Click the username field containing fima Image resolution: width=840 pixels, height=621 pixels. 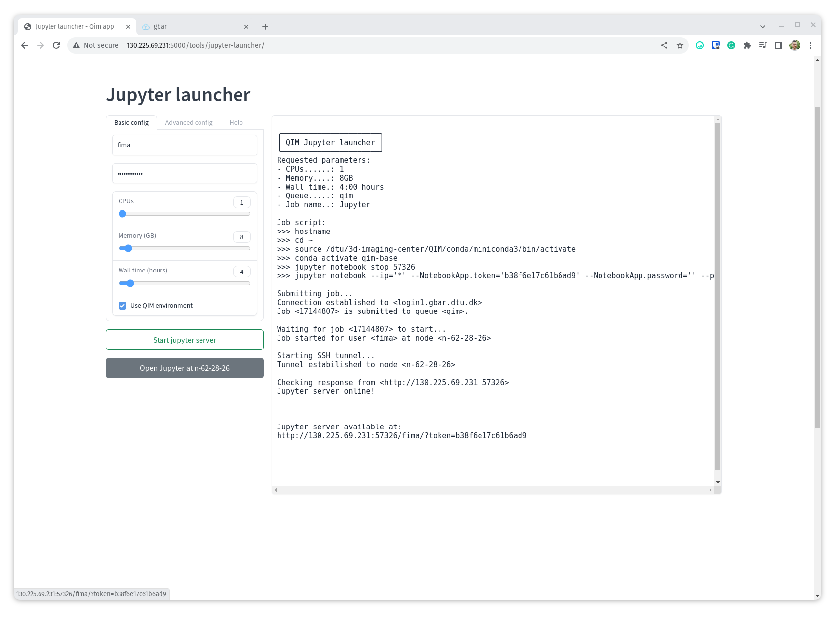(185, 145)
